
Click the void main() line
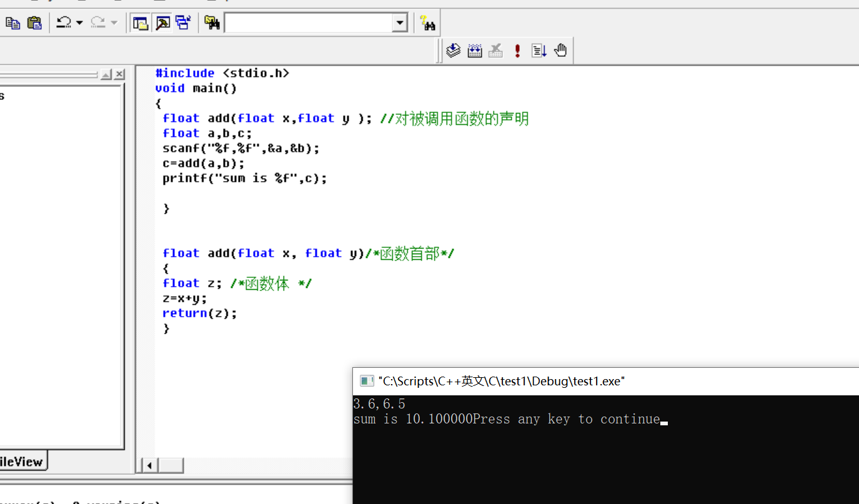click(196, 88)
